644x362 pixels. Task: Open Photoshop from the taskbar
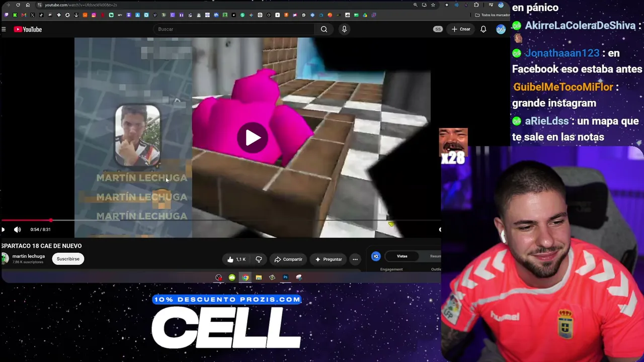[285, 278]
